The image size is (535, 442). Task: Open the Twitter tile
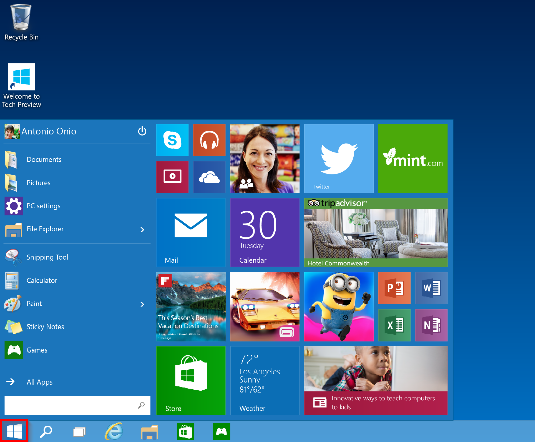click(x=339, y=159)
